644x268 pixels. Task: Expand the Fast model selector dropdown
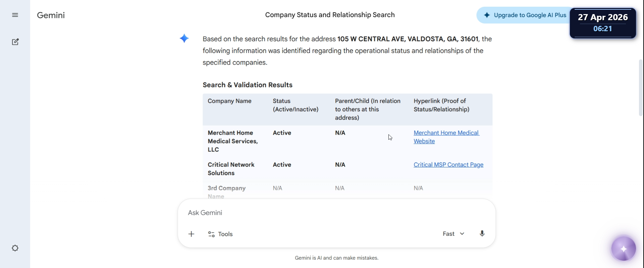click(x=453, y=234)
